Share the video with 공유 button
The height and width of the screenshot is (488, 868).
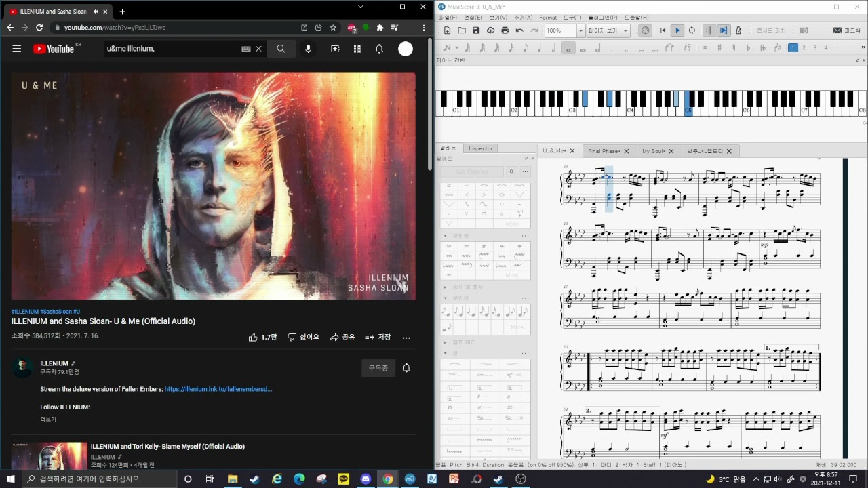click(x=342, y=337)
